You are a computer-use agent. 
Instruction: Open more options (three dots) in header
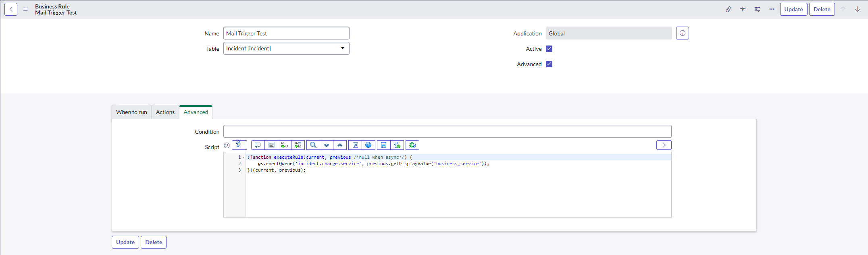click(772, 9)
